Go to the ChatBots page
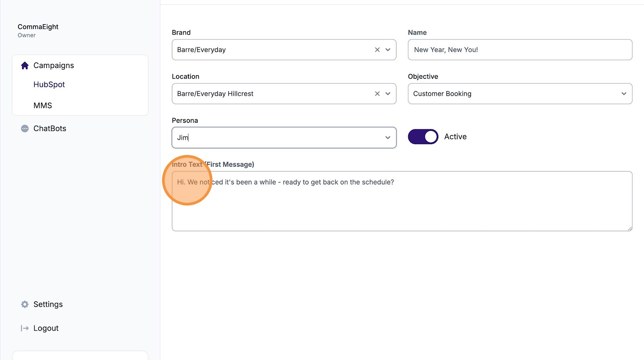The image size is (644, 360). pos(50,128)
